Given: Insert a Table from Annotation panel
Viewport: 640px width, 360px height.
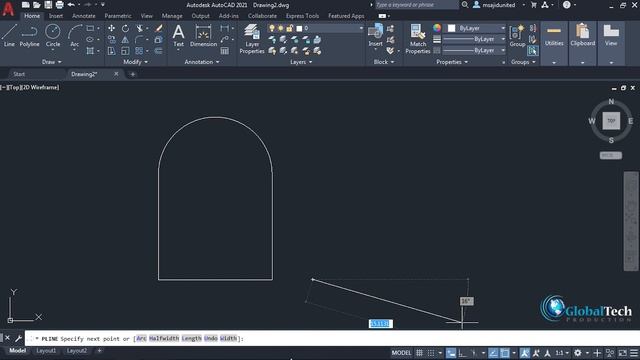Looking at the screenshot, I should pyautogui.click(x=224, y=51).
